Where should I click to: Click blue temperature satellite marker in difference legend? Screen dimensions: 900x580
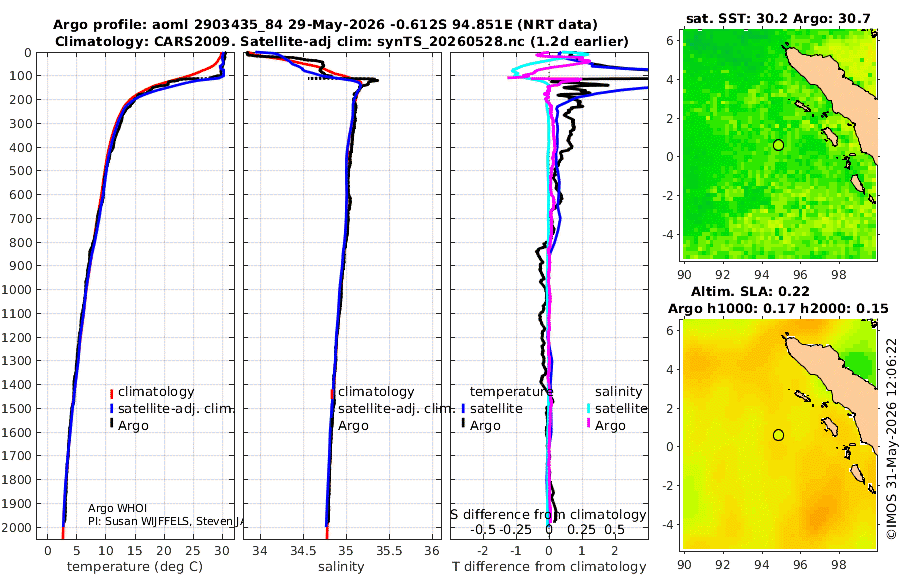click(463, 409)
